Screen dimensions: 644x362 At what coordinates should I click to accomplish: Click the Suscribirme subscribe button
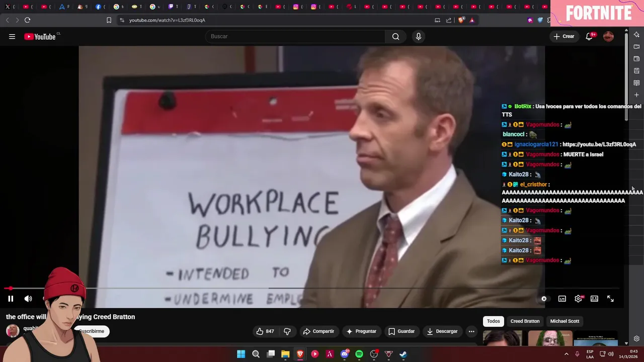tap(92, 331)
